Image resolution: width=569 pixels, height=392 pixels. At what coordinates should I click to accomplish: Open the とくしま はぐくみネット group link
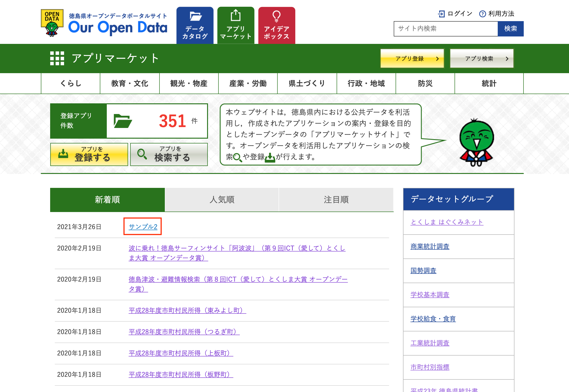point(447,222)
